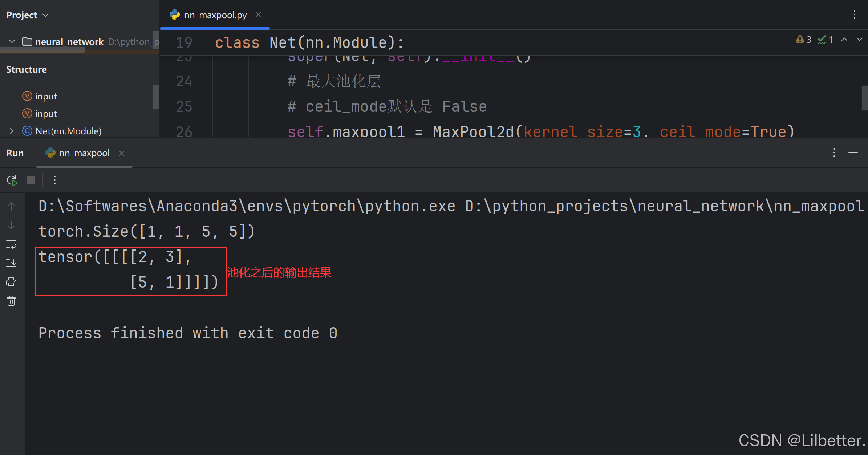Close the nn_maxpool.py editor tab
Image resolution: width=868 pixels, height=455 pixels.
point(258,15)
